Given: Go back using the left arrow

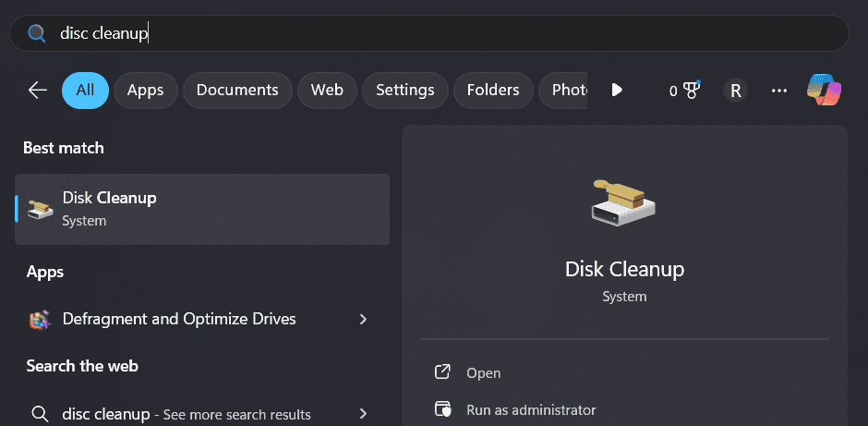Looking at the screenshot, I should tap(38, 90).
